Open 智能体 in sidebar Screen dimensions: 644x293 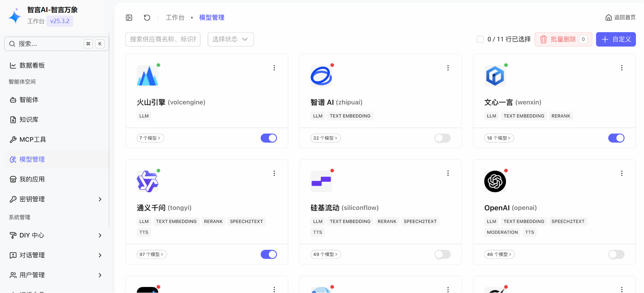56,100
